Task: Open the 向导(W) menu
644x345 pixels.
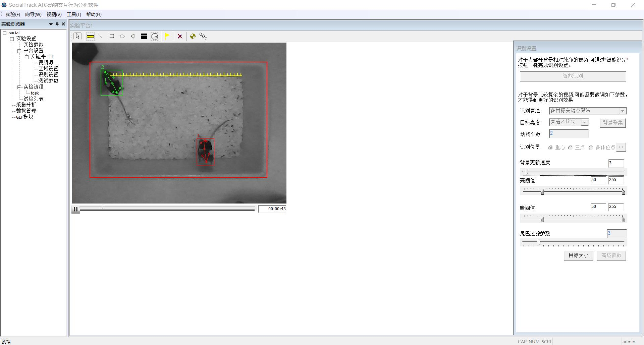Action: tap(33, 14)
